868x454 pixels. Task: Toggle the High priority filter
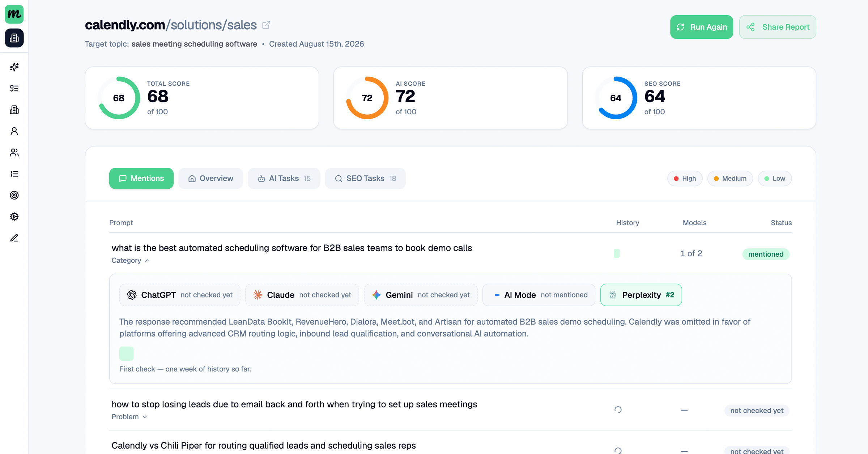[685, 179]
